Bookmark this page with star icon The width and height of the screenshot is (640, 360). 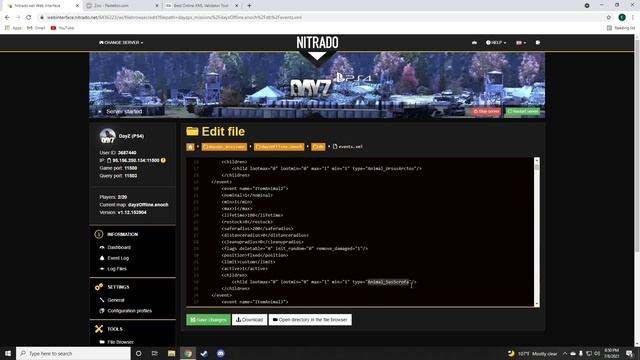(609, 18)
